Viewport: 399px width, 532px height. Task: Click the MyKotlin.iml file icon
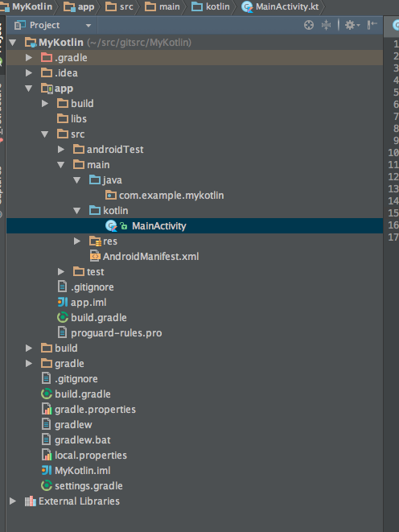point(47,470)
